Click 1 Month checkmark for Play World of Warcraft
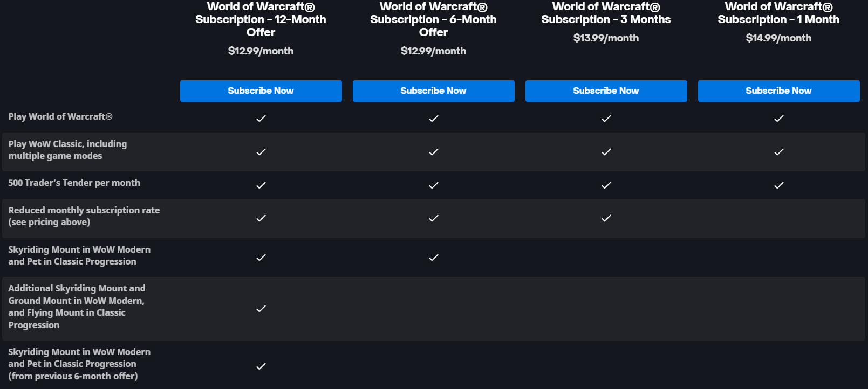The width and height of the screenshot is (868, 389). click(779, 119)
